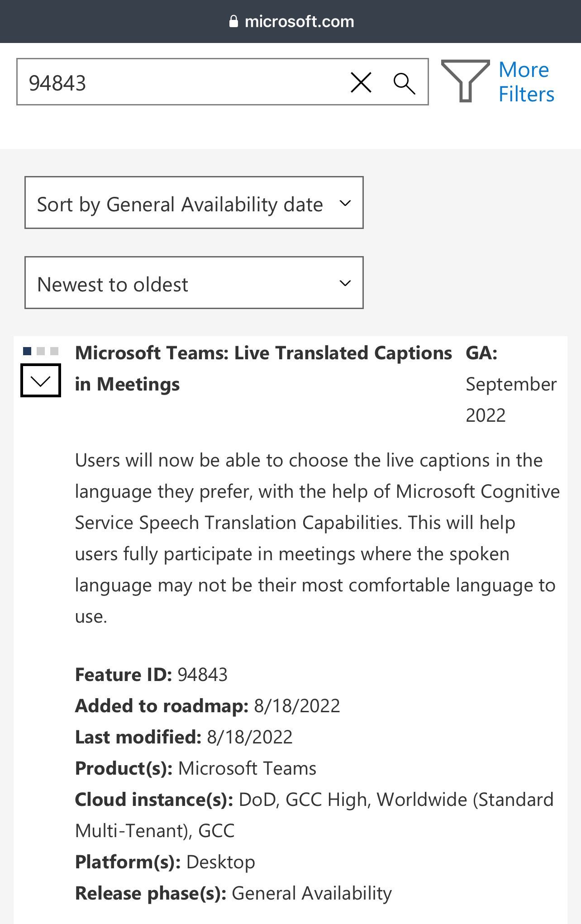Click the lock icon beside microsoft.com
Image resolution: width=581 pixels, height=924 pixels.
tap(233, 21)
